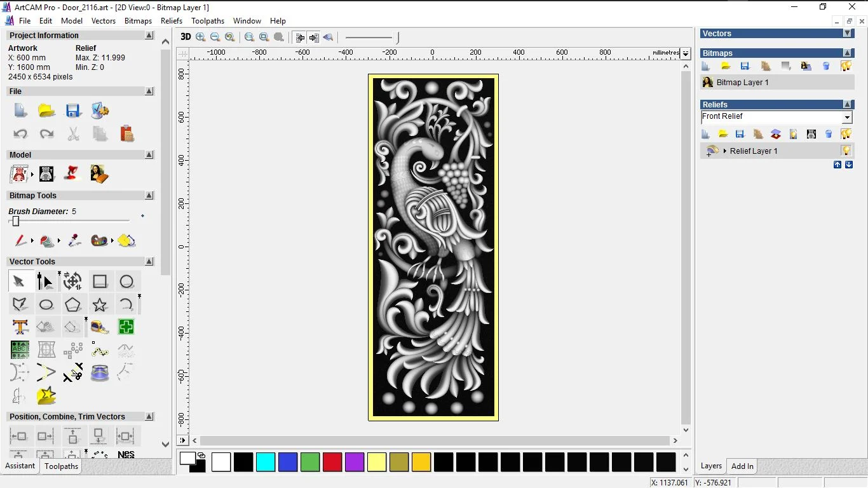Toggle Relief Layer 1 visibility lightbulb
The width and height of the screenshot is (868, 488).
pyautogui.click(x=846, y=151)
